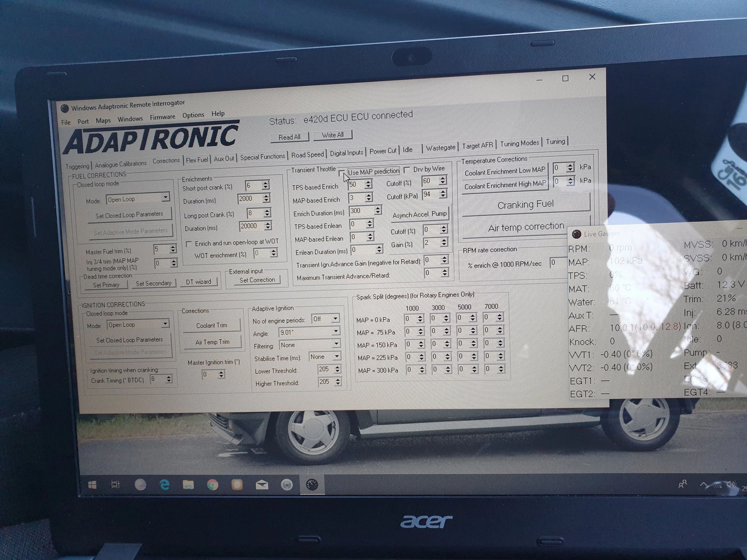
Task: Open Task View in the taskbar
Action: [x=115, y=485]
